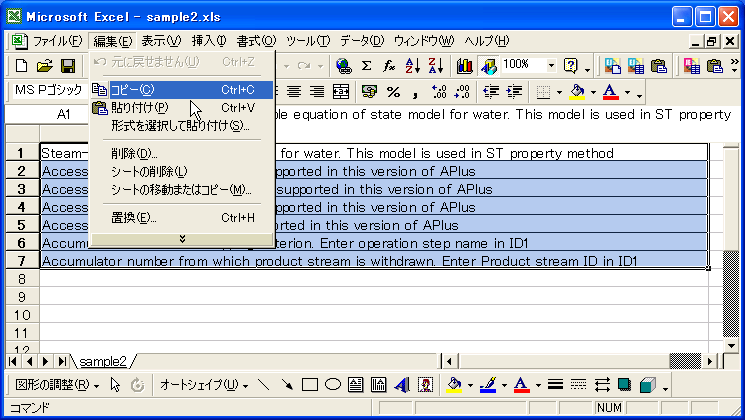Choose 置換(E) replace menu entry
Viewport: 745px width, 420px height.
point(182,218)
